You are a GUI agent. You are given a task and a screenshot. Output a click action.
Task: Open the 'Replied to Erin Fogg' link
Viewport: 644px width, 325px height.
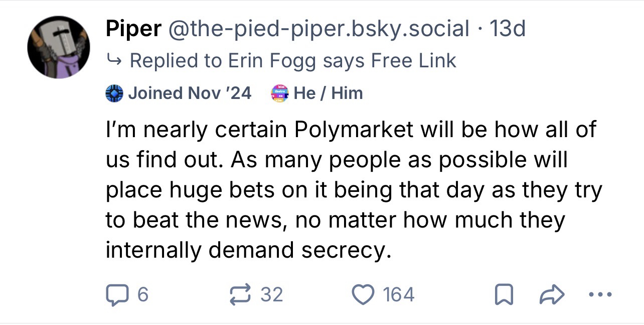pos(293,61)
